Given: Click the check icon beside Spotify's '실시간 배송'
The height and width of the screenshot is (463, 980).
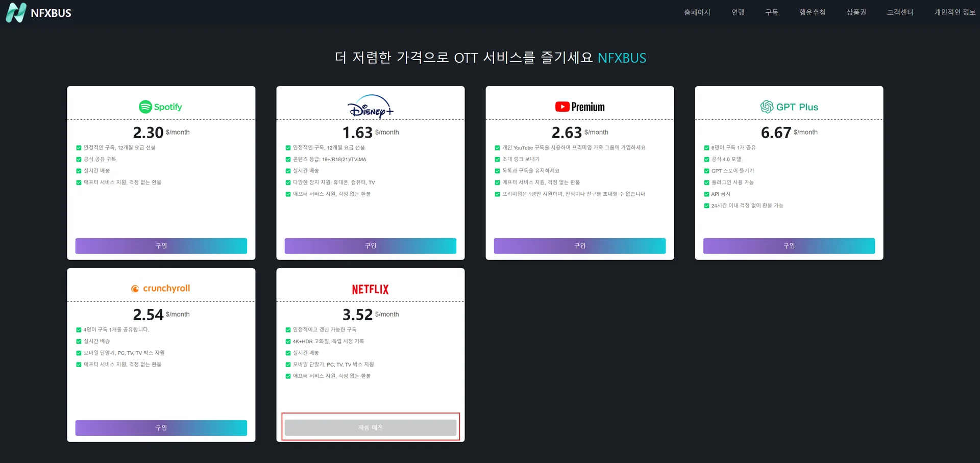Looking at the screenshot, I should tap(79, 171).
